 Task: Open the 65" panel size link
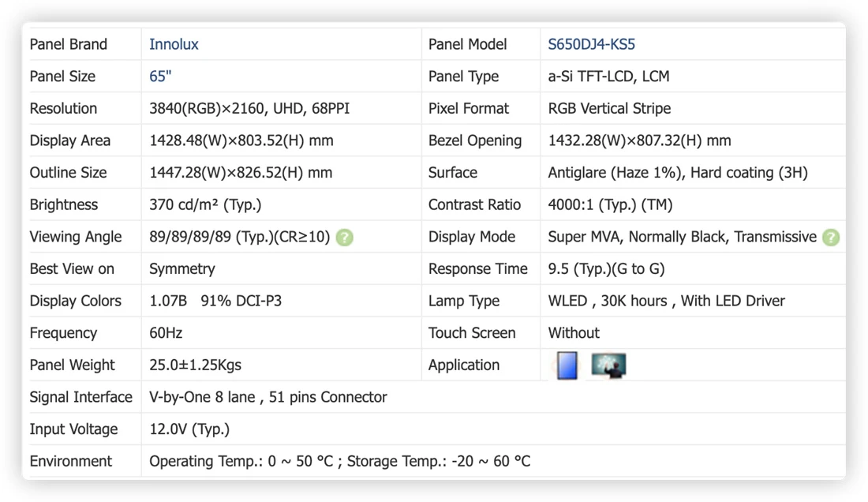[x=160, y=77]
